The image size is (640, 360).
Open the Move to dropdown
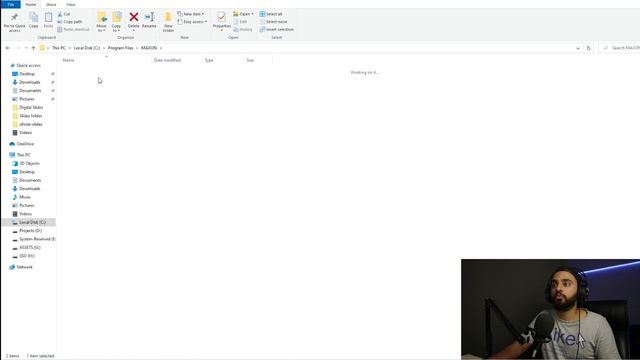(101, 28)
